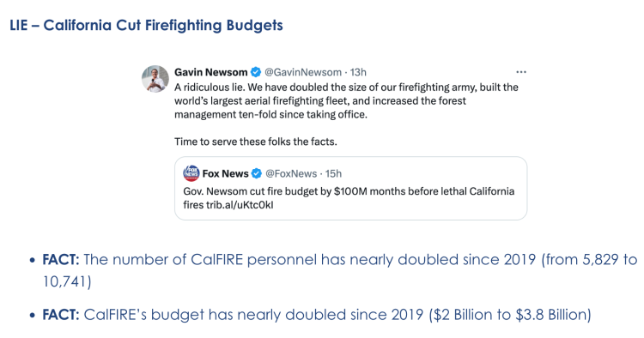Click the verified badge next to Fox News

pyautogui.click(x=257, y=173)
